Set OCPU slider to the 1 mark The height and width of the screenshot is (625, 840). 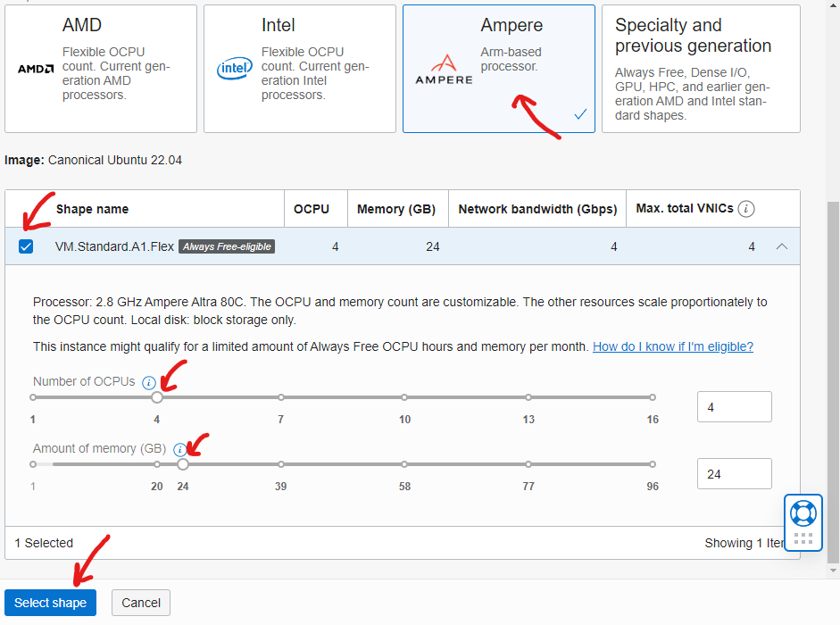33,397
